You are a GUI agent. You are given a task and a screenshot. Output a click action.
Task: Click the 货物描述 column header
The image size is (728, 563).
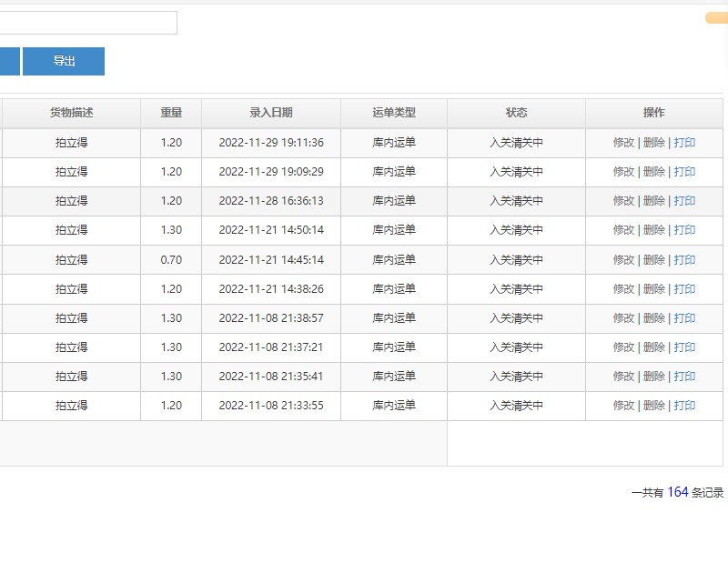72,113
